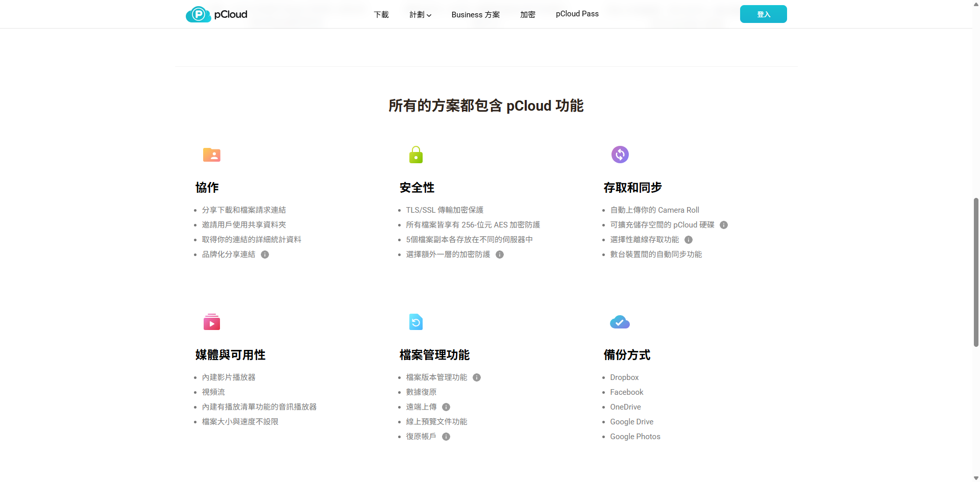Open the 加密 nav item
Image resolution: width=980 pixels, height=482 pixels.
[528, 14]
